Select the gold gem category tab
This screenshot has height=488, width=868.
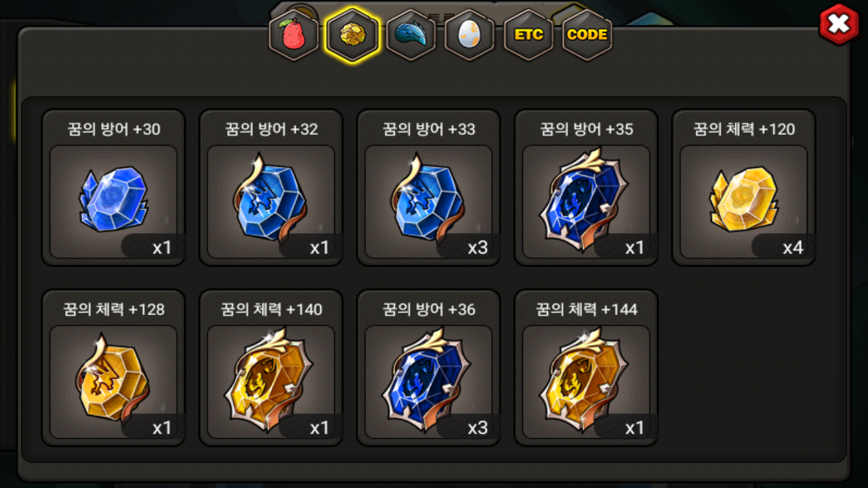click(x=352, y=35)
